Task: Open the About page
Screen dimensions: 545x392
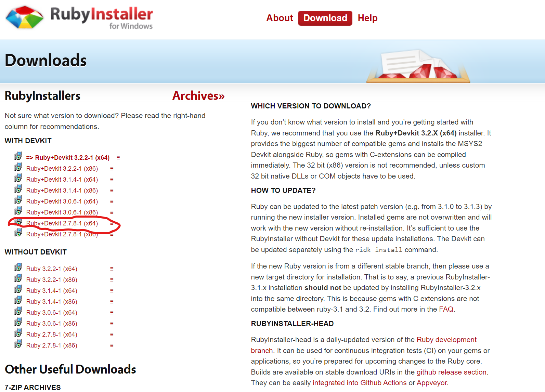Action: click(280, 18)
